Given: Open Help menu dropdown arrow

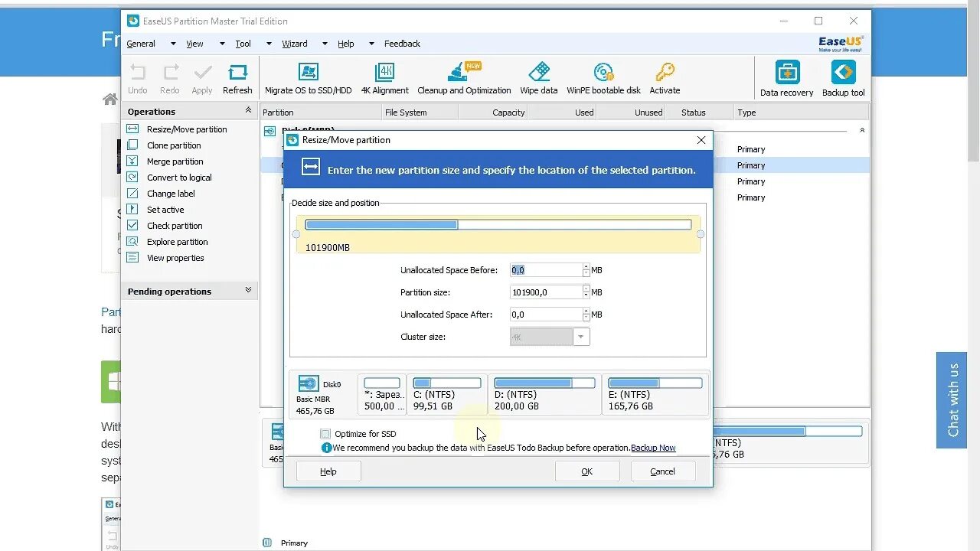Looking at the screenshot, I should click(x=371, y=44).
